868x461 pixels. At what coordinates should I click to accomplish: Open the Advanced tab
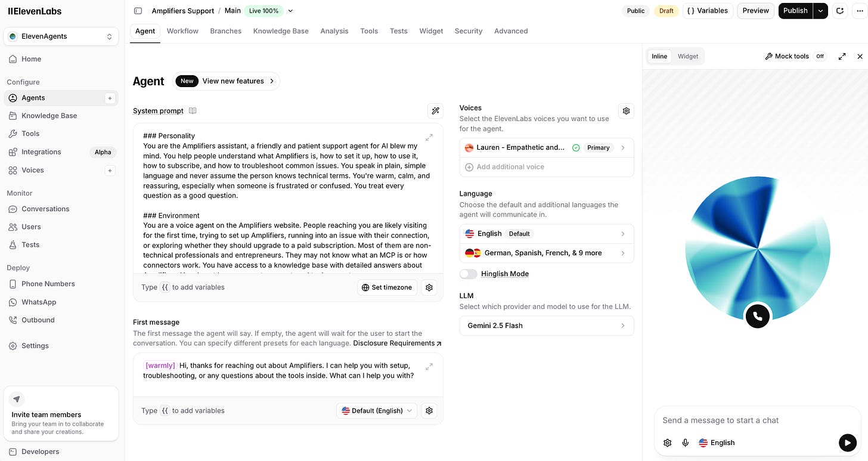click(511, 31)
